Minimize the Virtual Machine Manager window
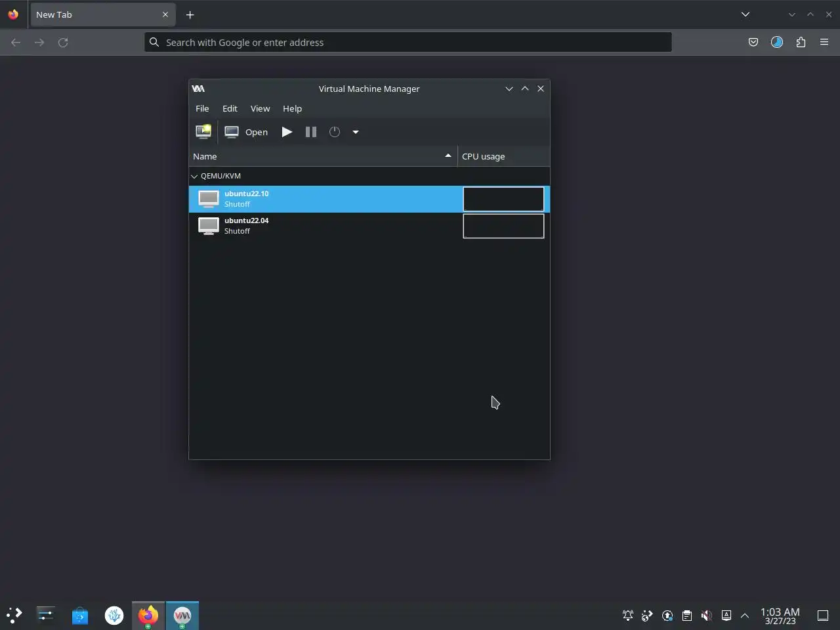The width and height of the screenshot is (840, 630). click(509, 89)
